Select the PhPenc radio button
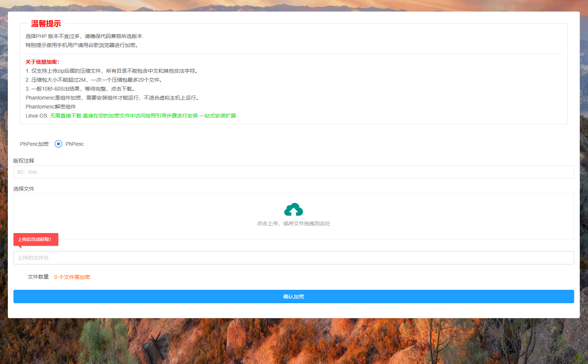Image resolution: width=588 pixels, height=364 pixels. pyautogui.click(x=58, y=144)
